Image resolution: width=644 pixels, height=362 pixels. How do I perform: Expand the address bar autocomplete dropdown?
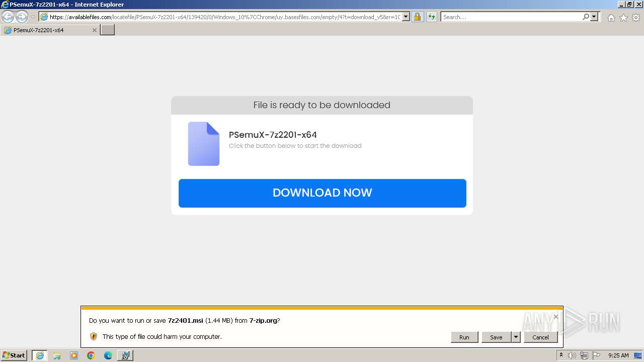(x=407, y=17)
